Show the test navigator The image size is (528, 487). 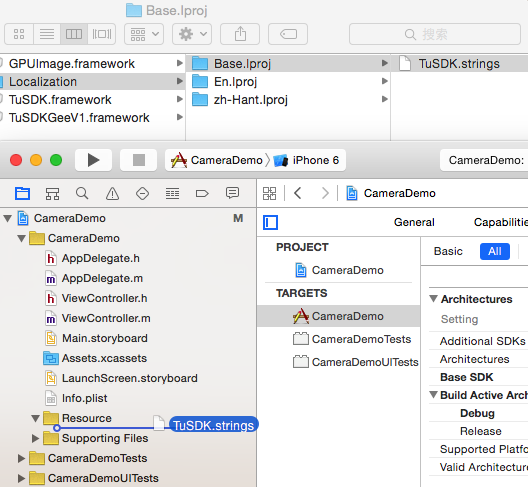click(x=142, y=193)
